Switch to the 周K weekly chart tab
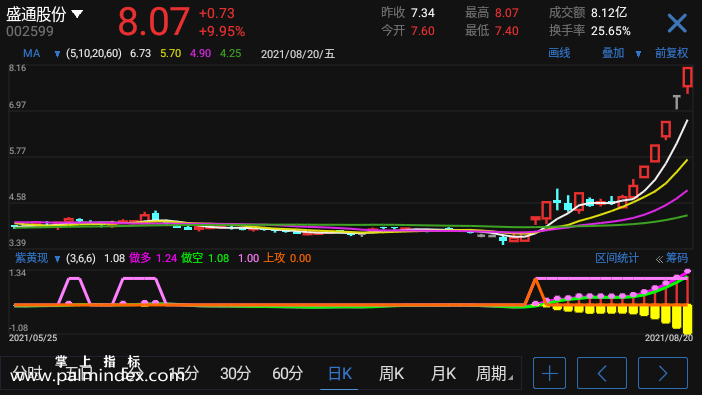Viewport: 702px width, 395px height. [391, 374]
